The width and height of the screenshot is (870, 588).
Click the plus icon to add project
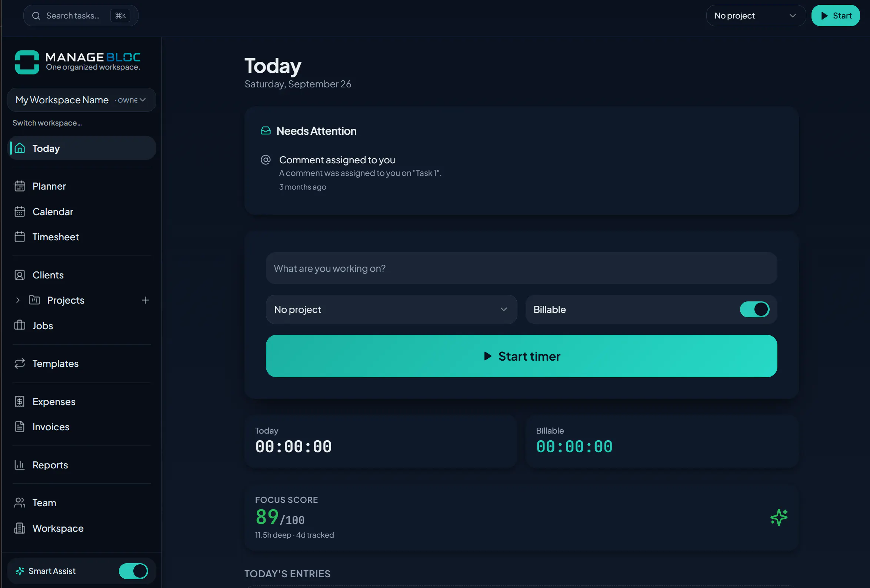click(x=145, y=300)
